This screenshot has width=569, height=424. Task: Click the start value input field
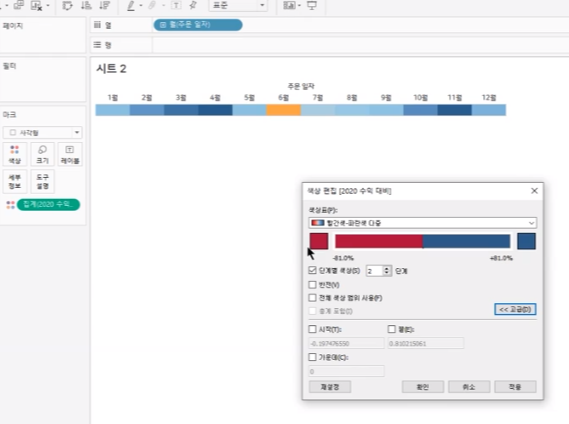point(346,343)
